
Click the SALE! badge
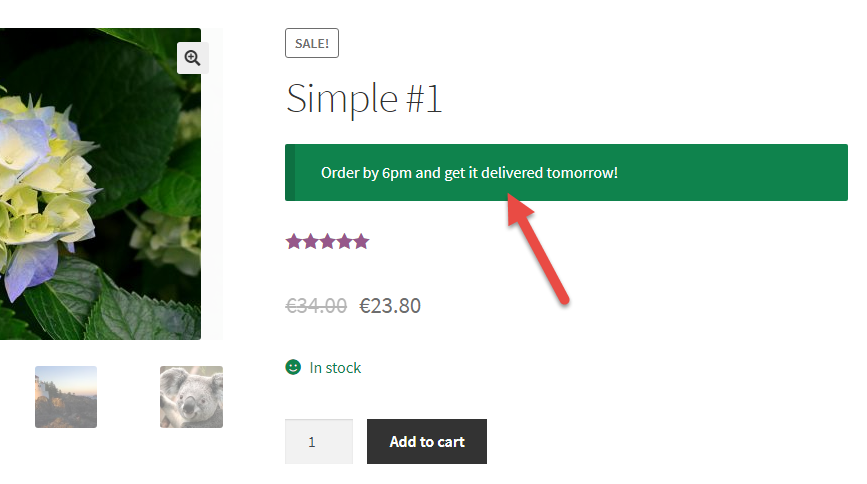pyautogui.click(x=312, y=43)
